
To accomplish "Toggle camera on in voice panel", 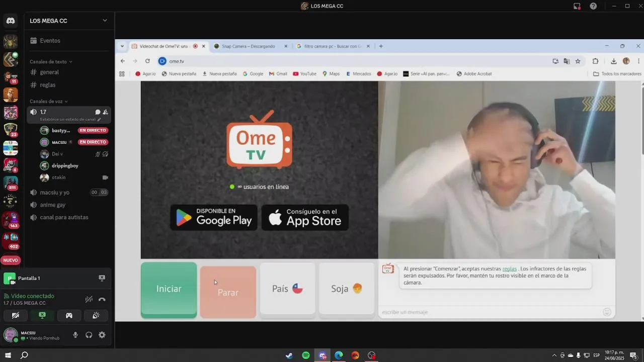I will (16, 315).
